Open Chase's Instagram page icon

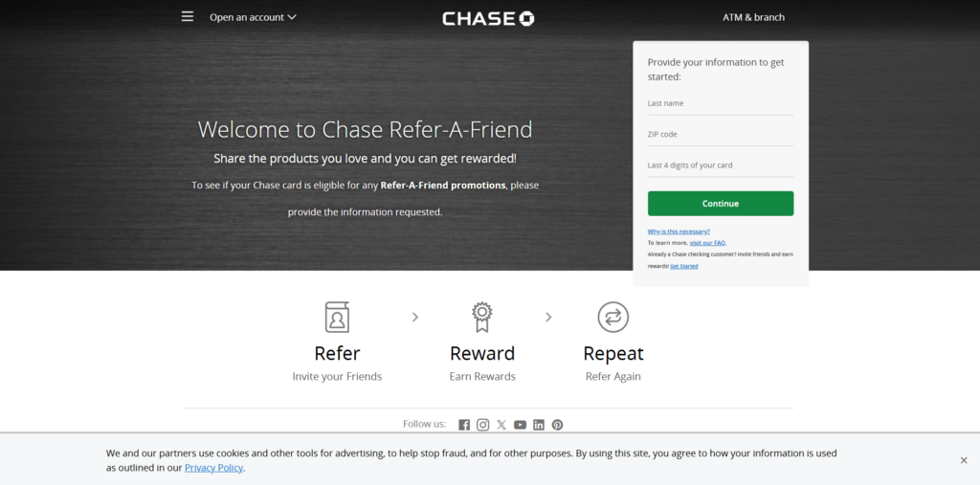483,425
